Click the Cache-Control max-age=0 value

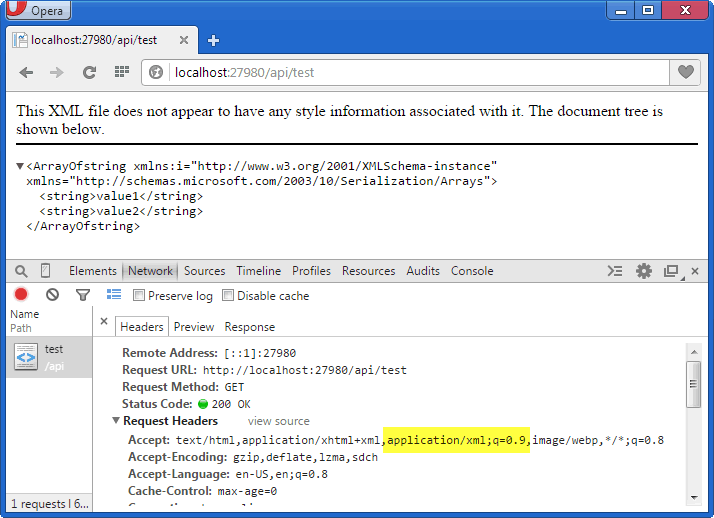[x=247, y=491]
